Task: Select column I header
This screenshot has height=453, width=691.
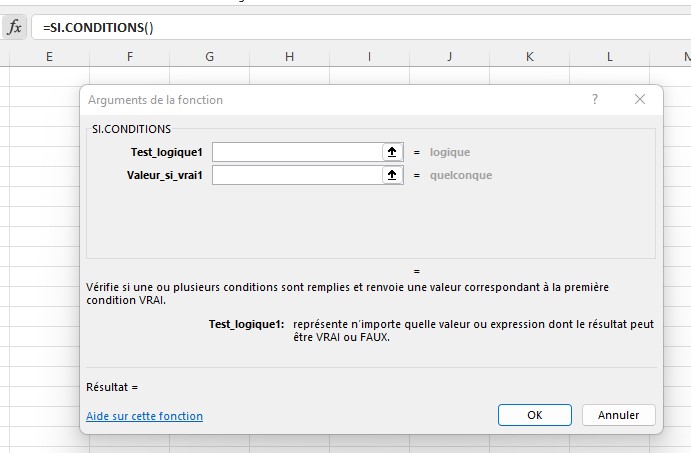Action: coord(369,57)
